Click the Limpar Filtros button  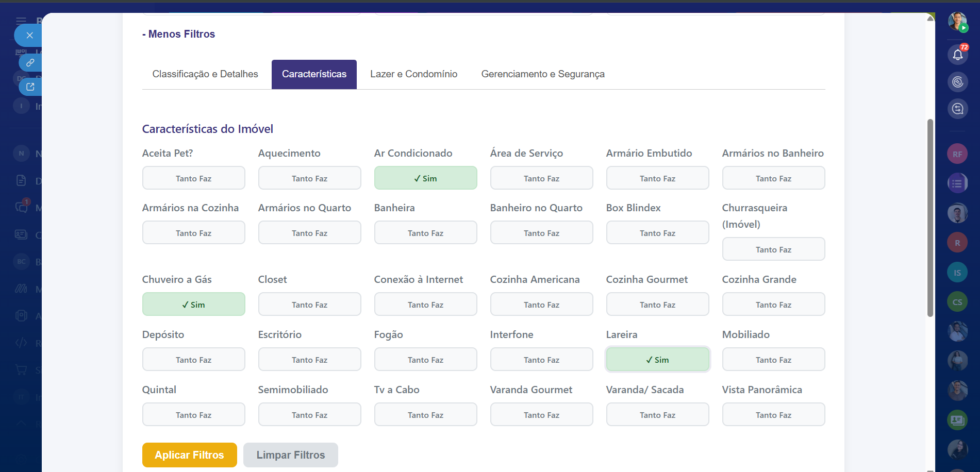coord(291,455)
